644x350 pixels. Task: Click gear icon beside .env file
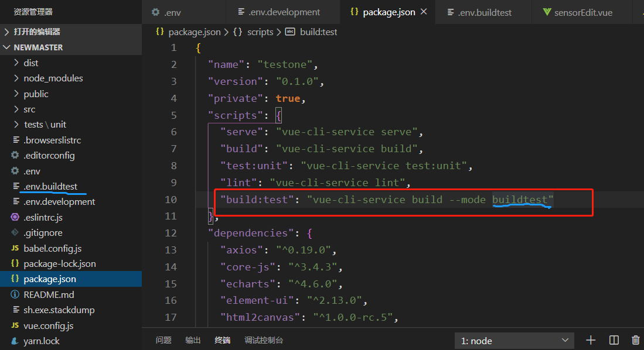coord(15,171)
